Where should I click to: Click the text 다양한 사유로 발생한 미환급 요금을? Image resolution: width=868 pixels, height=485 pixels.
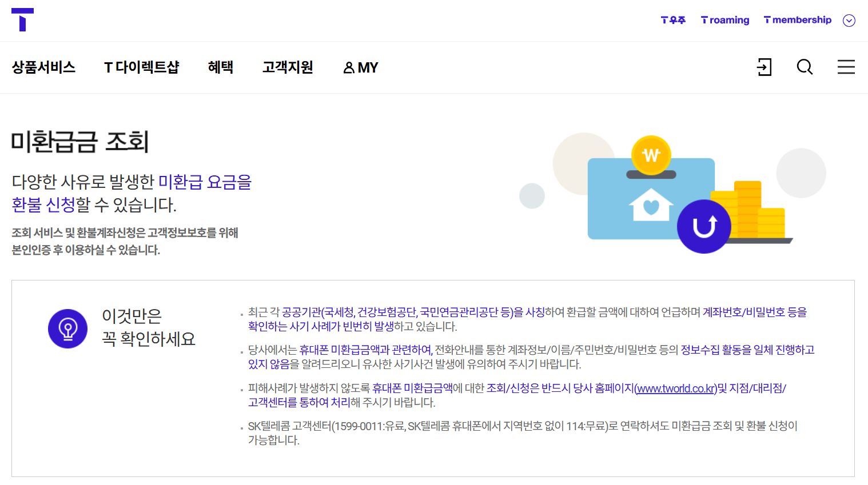tap(132, 182)
